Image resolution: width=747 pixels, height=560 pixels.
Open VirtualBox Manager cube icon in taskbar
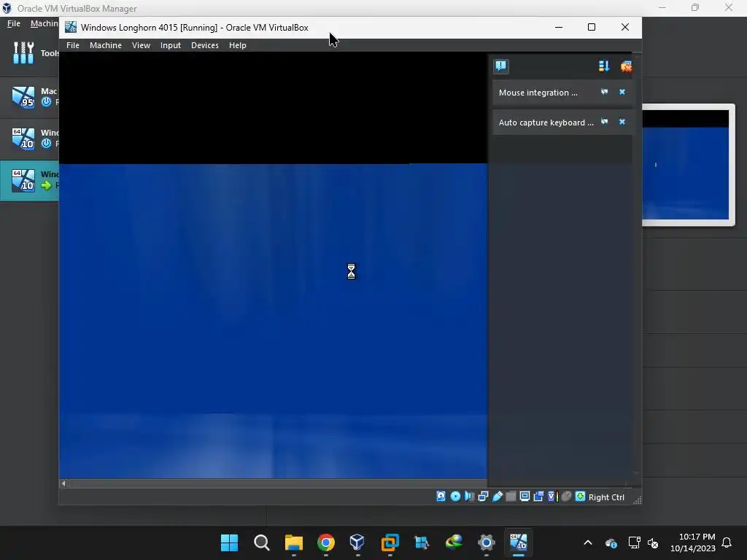click(x=357, y=542)
